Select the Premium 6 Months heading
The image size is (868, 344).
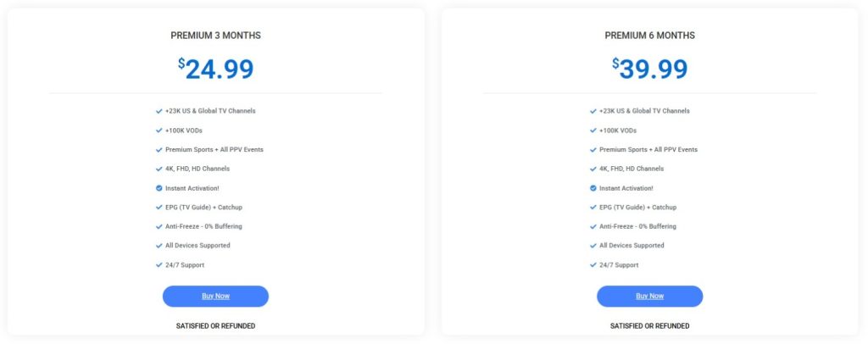point(649,36)
